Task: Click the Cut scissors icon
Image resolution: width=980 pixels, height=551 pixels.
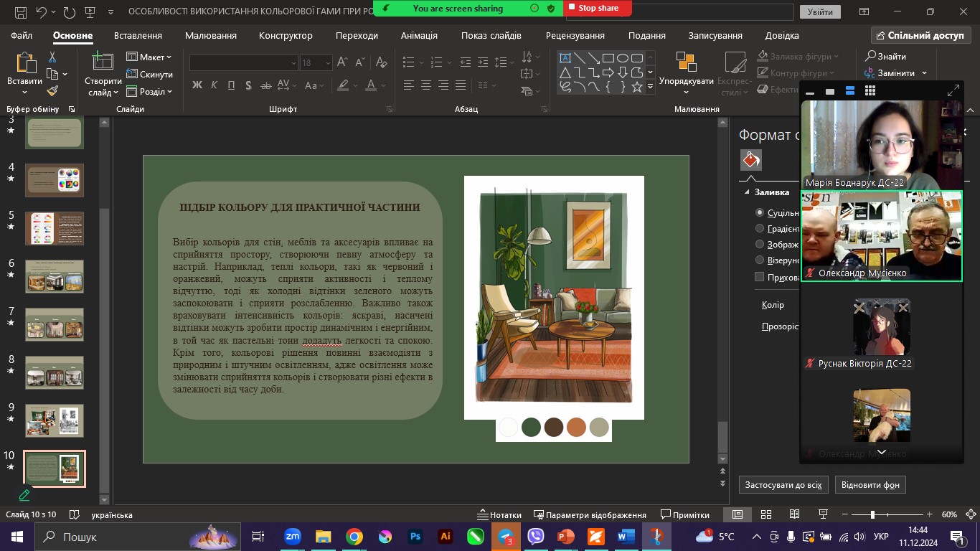Action: coord(52,57)
